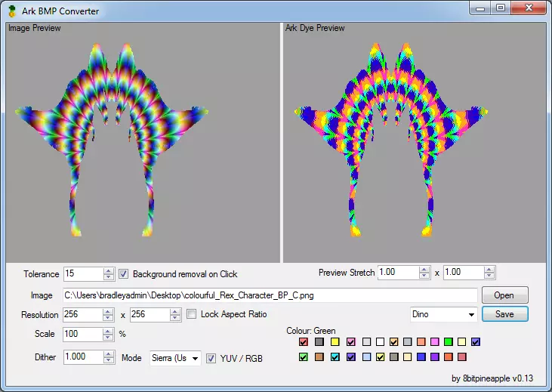Enable the salmon swatch next to magenta
This screenshot has height=392, width=552.
click(421, 341)
